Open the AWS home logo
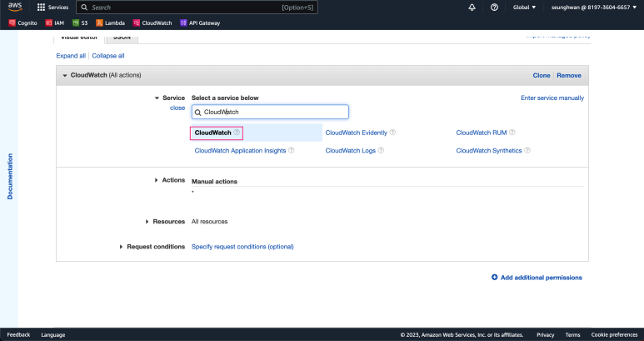 [15, 7]
